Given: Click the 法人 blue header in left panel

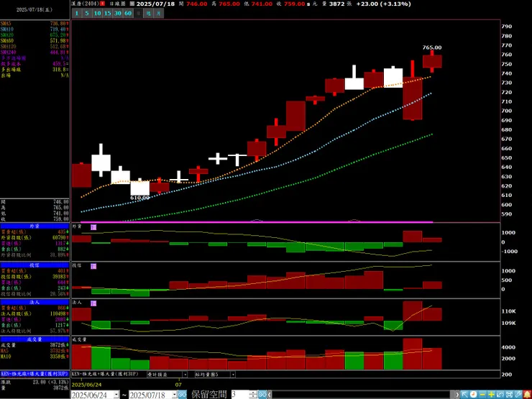Looking at the screenshot, I should (x=35, y=302).
